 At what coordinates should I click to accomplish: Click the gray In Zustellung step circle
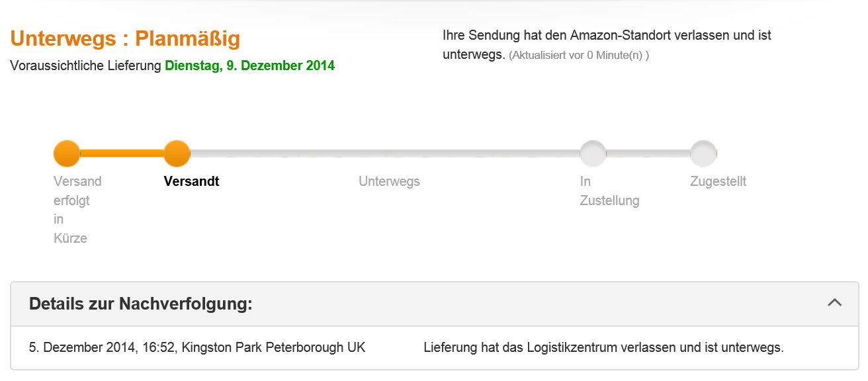593,153
